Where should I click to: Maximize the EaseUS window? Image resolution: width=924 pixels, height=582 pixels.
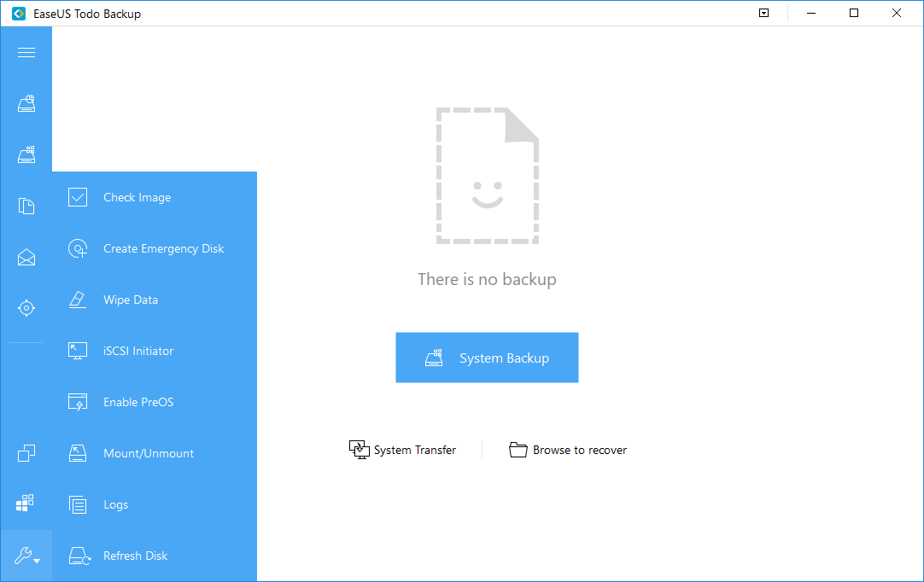[x=854, y=13]
